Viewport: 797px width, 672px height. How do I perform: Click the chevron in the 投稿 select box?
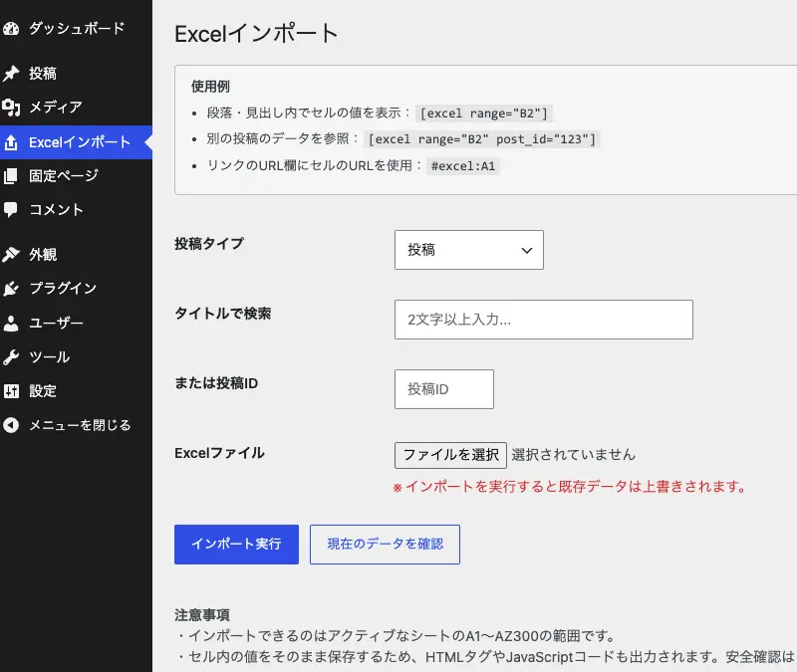point(527,251)
